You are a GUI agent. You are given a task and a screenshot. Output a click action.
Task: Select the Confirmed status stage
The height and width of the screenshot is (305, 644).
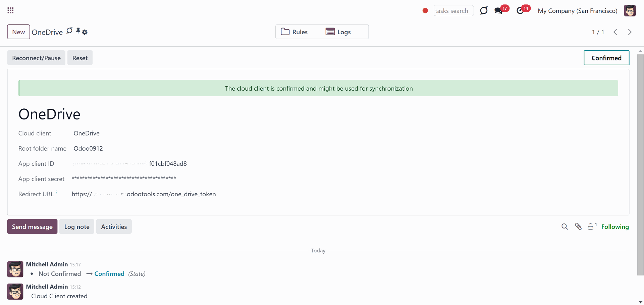pyautogui.click(x=606, y=58)
